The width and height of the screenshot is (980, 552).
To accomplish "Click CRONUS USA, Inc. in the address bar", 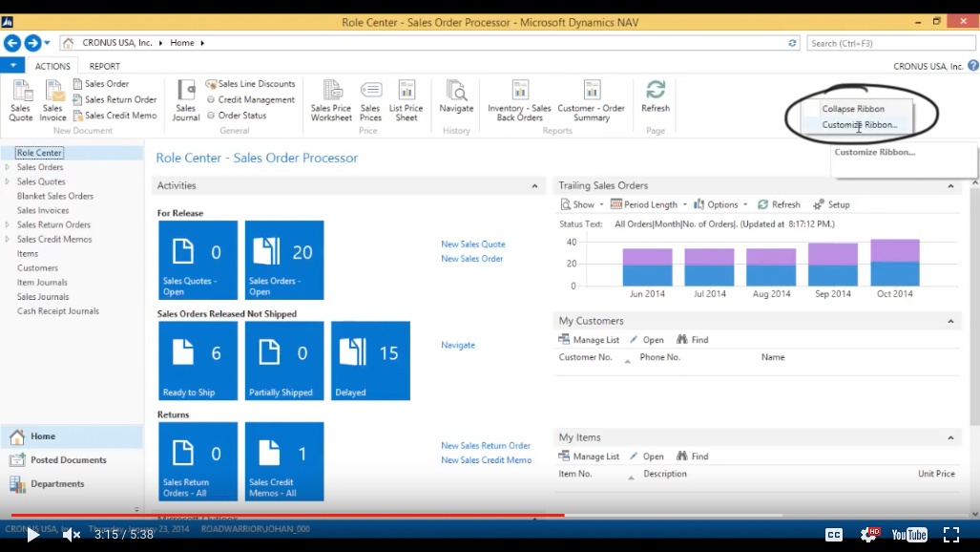I will [117, 43].
